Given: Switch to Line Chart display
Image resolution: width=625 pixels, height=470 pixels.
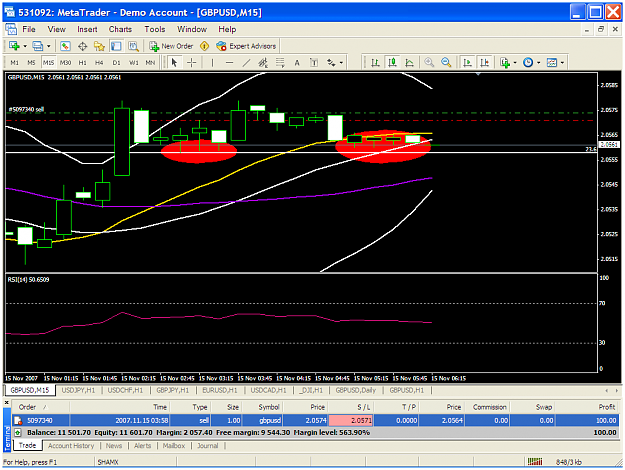Looking at the screenshot, I should point(409,63).
